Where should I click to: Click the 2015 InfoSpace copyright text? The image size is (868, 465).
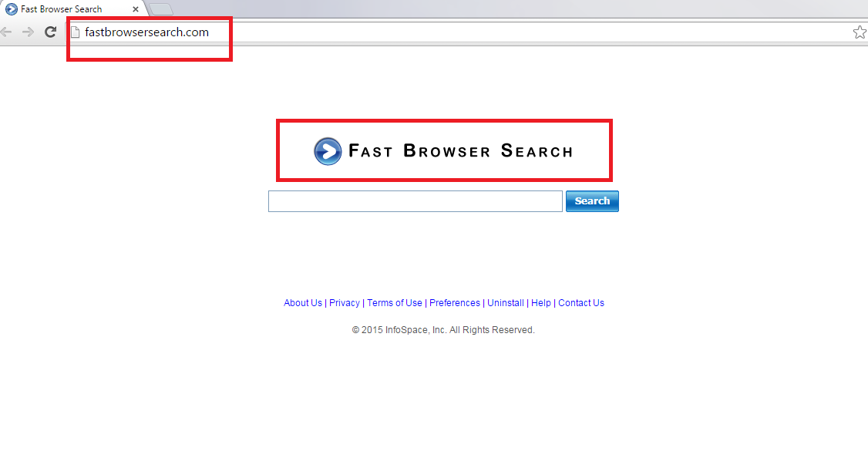[443, 330]
